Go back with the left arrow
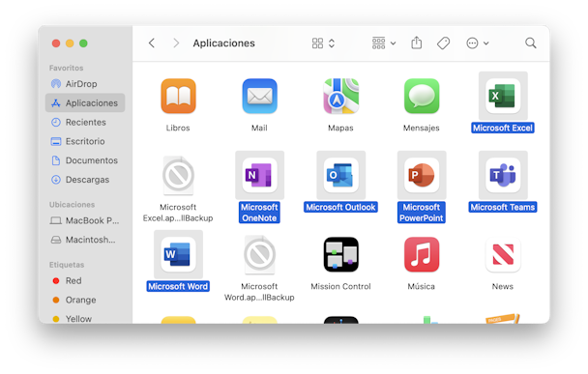 point(152,43)
